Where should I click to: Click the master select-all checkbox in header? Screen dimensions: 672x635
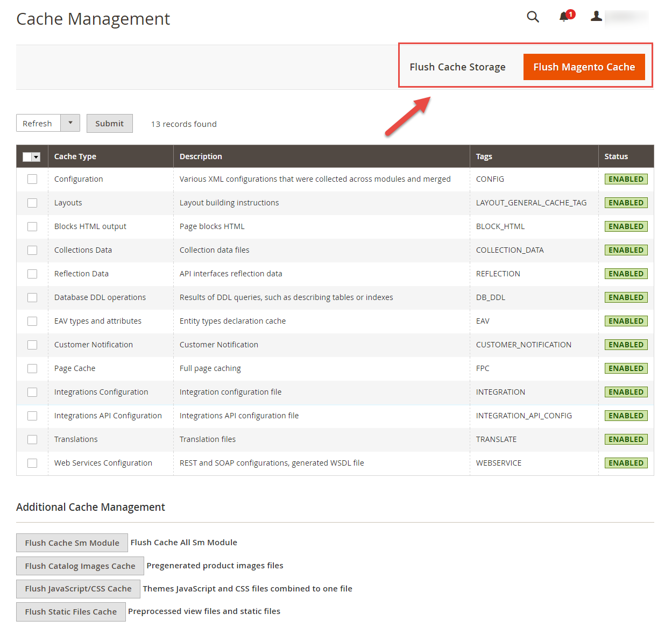tap(27, 157)
